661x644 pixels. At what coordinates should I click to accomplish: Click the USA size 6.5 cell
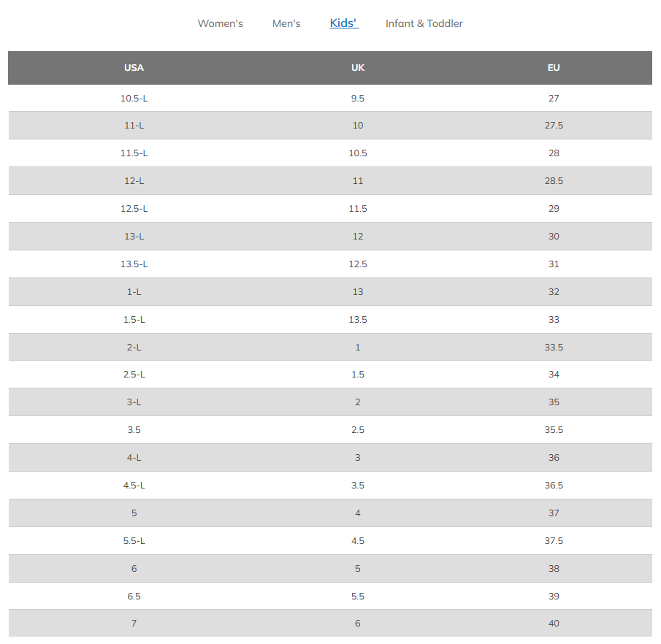coord(134,597)
